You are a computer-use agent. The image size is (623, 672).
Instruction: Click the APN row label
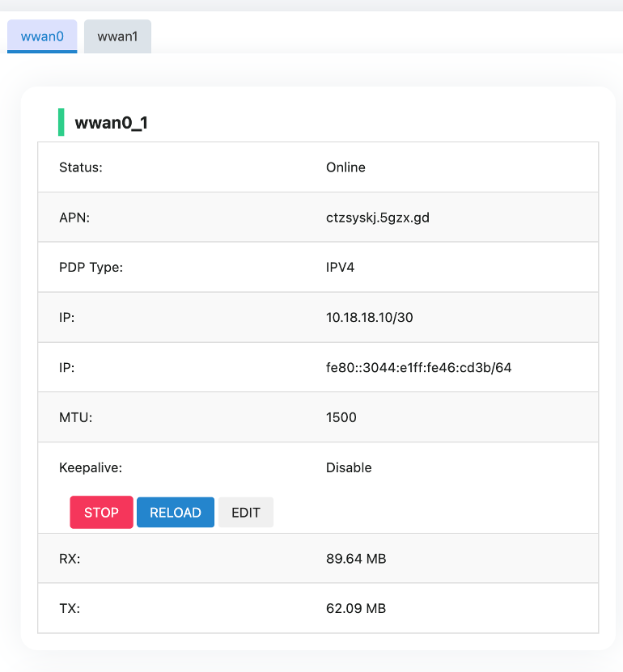tap(71, 218)
